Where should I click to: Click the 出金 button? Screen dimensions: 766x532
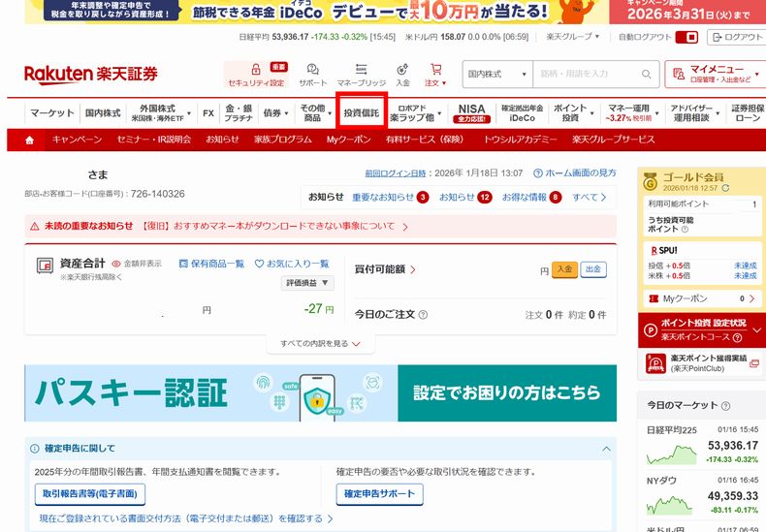point(593,269)
